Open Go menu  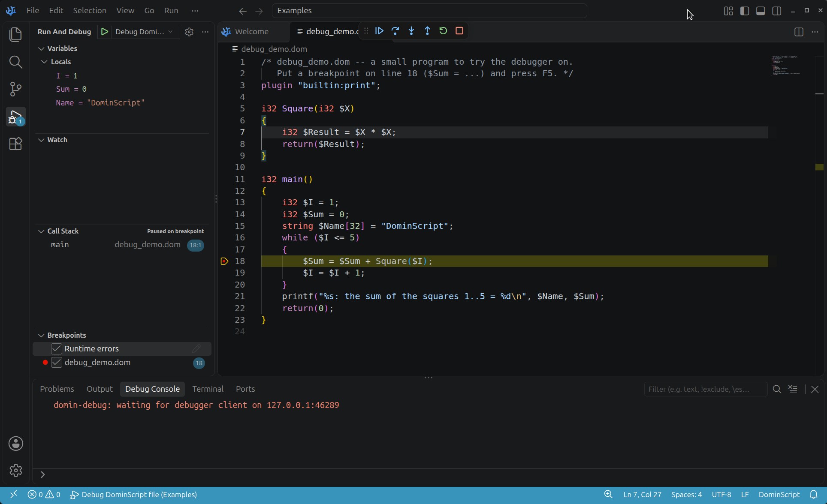point(149,11)
